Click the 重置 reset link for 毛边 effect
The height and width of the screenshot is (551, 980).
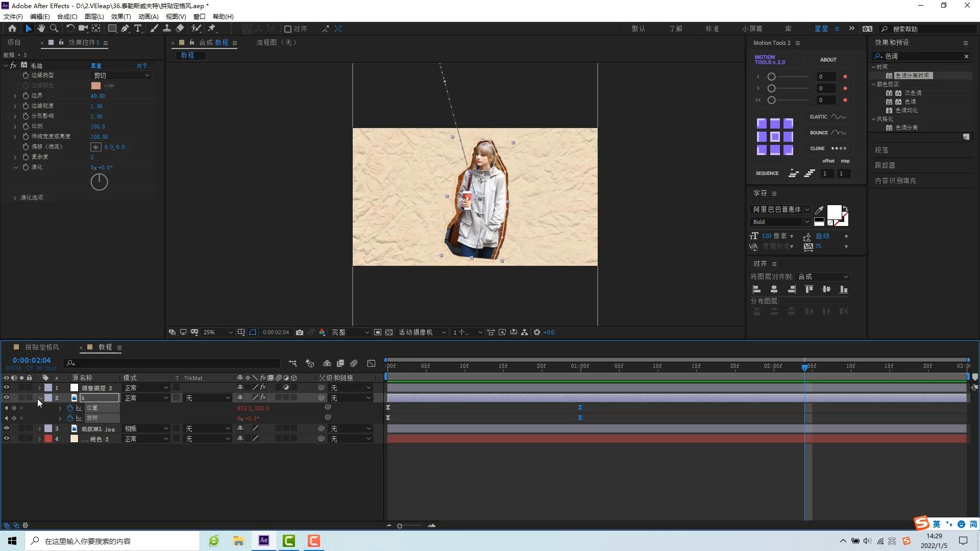96,66
